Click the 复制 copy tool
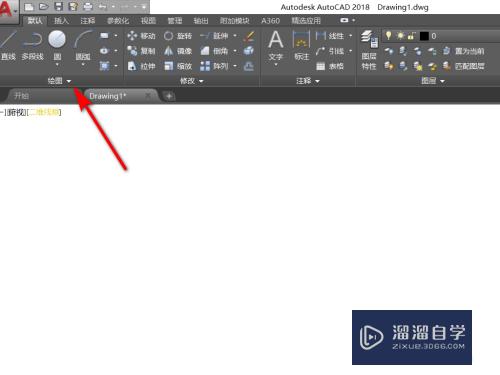Viewport: 500px width, 375px height. click(141, 51)
